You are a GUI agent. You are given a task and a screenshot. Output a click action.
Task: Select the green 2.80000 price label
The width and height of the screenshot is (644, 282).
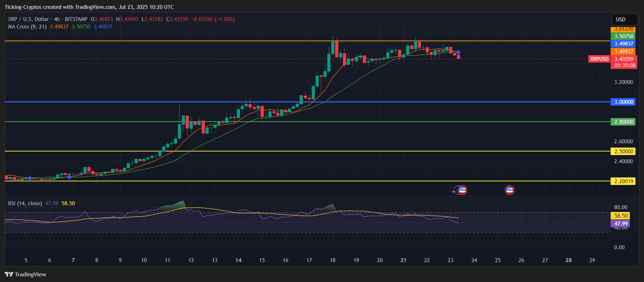coord(624,122)
